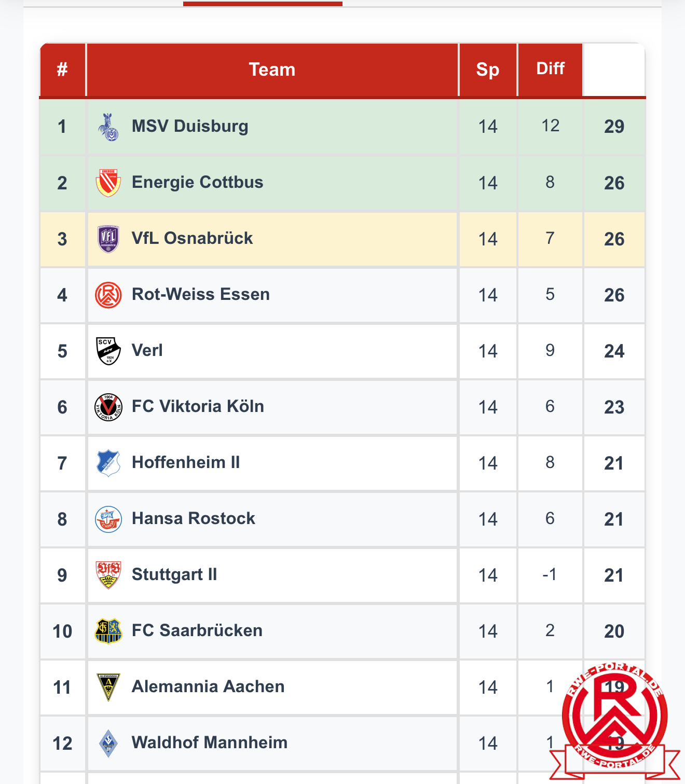Screen dimensions: 685x784
Task: Click the Hoffenheim II club crest
Action: [x=108, y=463]
